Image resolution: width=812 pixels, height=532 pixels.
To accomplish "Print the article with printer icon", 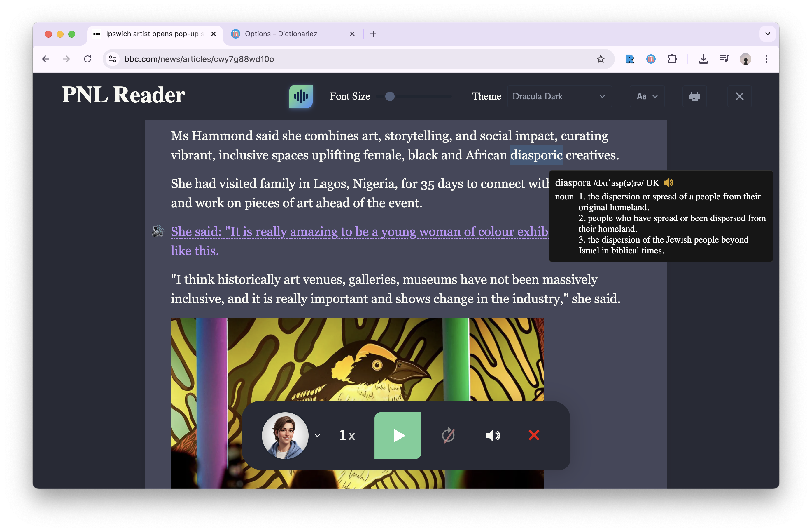I will (694, 96).
